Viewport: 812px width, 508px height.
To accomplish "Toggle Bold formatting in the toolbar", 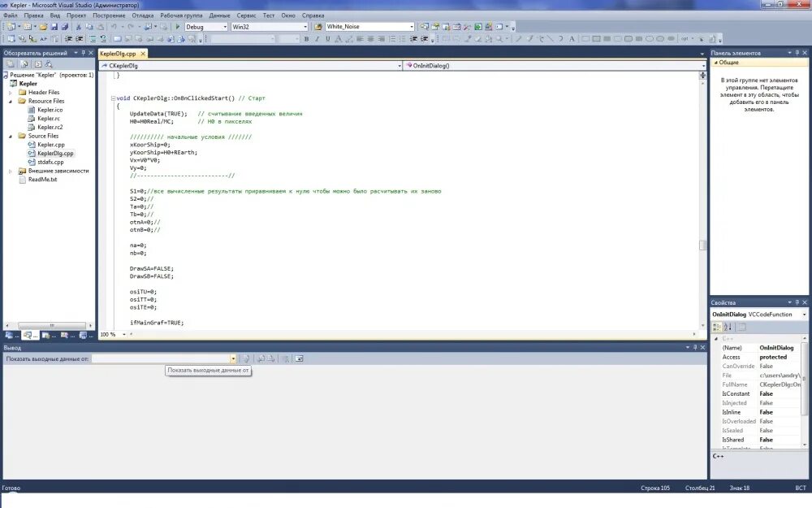I will click(307, 39).
